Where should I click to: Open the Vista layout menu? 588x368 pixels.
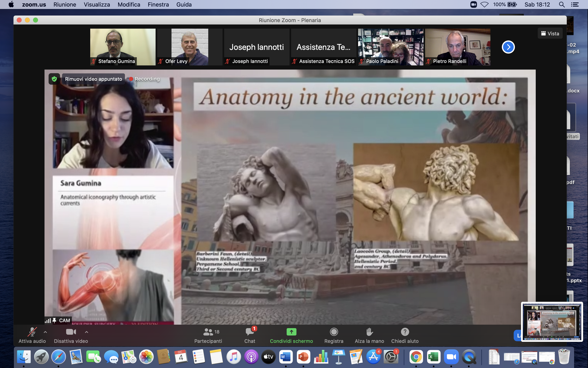(550, 34)
